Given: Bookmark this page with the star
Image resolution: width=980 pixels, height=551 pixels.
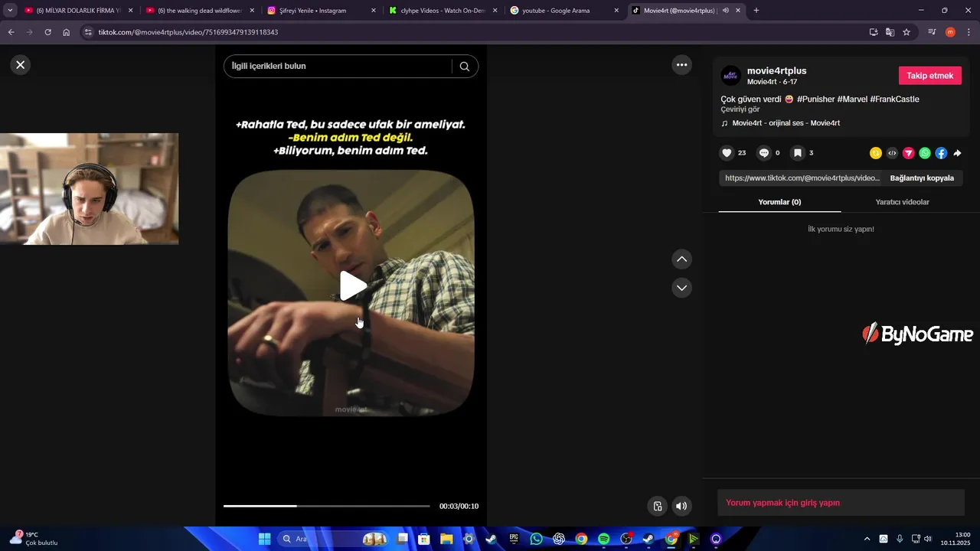Looking at the screenshot, I should coord(906,32).
